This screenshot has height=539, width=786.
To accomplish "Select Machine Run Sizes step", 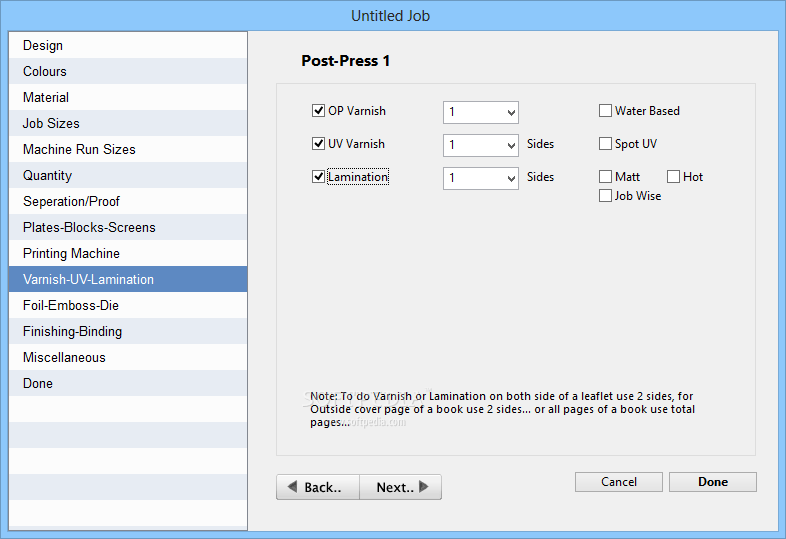I will [x=128, y=149].
